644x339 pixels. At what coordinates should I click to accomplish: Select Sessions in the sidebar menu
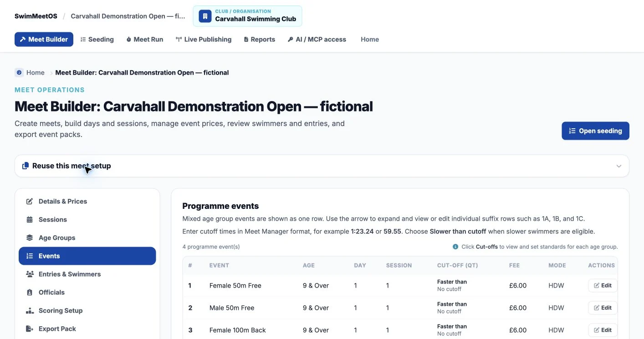click(87, 219)
